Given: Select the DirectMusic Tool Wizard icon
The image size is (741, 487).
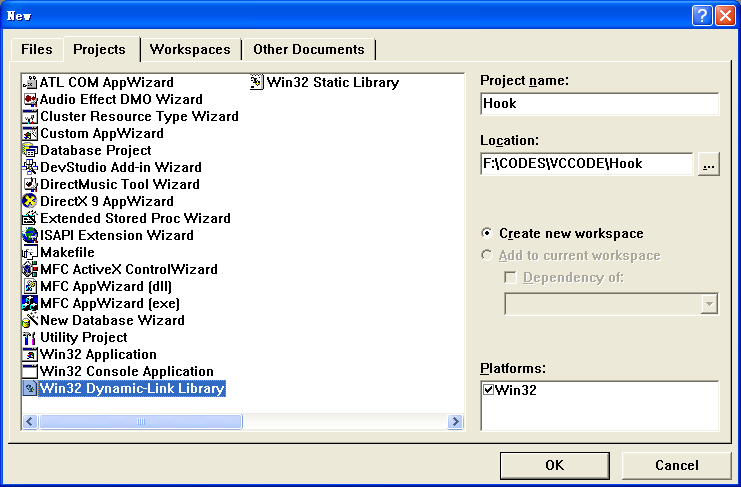Looking at the screenshot, I should click(30, 184).
